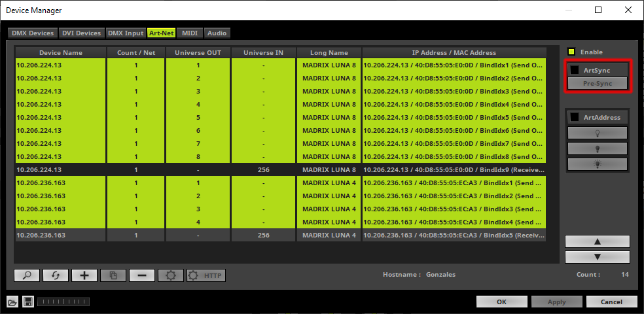The image size is (644, 314).
Task: Open device configuration gear icon
Action: (x=170, y=275)
